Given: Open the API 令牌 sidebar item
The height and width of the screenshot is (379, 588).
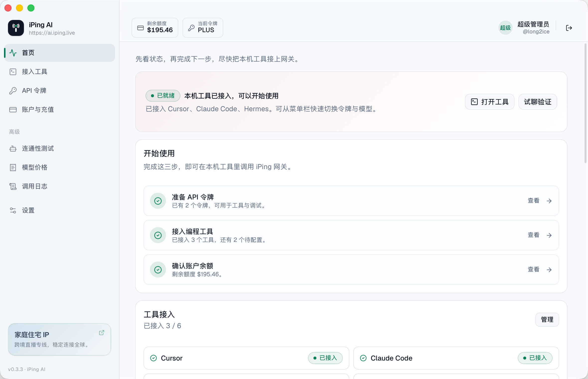Looking at the screenshot, I should pyautogui.click(x=60, y=91).
